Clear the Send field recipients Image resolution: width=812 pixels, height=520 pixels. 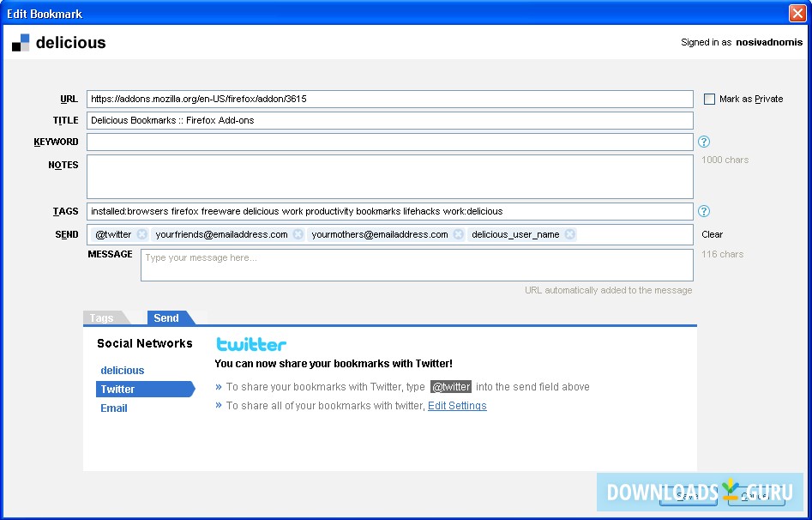coord(712,234)
